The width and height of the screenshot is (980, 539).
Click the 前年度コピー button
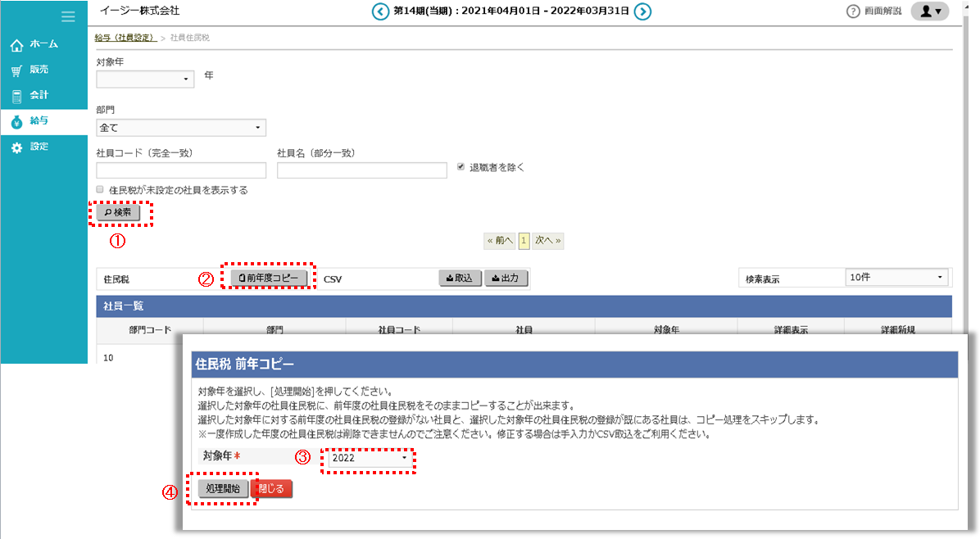268,277
